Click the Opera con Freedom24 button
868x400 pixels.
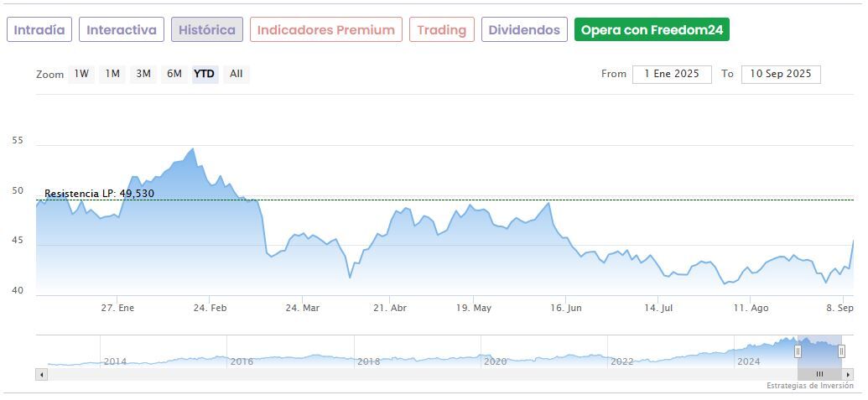pyautogui.click(x=652, y=30)
